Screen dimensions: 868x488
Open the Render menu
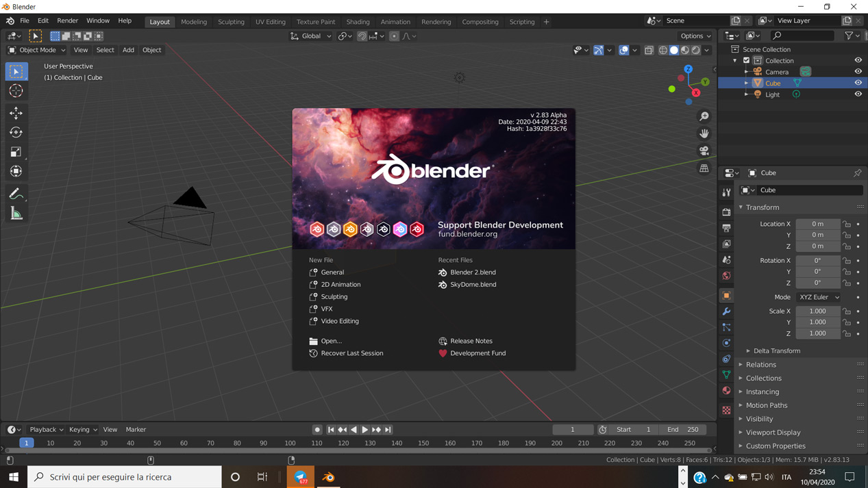(67, 21)
